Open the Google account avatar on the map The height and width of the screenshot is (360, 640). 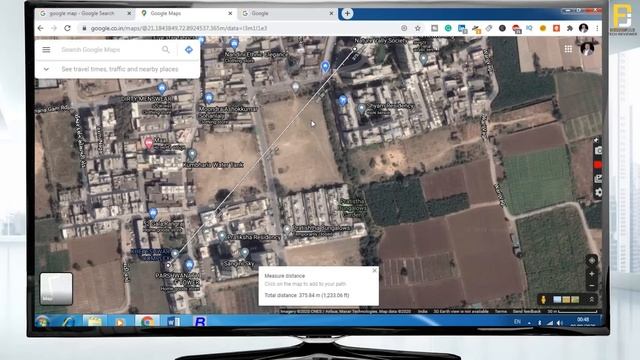point(587,49)
